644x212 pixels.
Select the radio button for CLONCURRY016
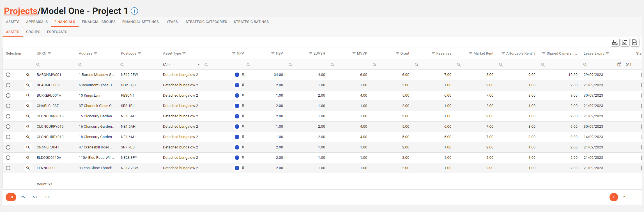[8, 127]
